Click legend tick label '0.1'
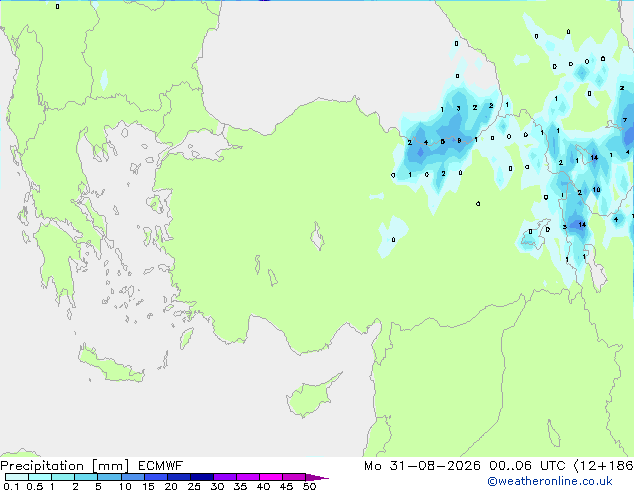This screenshot has width=634, height=490. (11, 486)
